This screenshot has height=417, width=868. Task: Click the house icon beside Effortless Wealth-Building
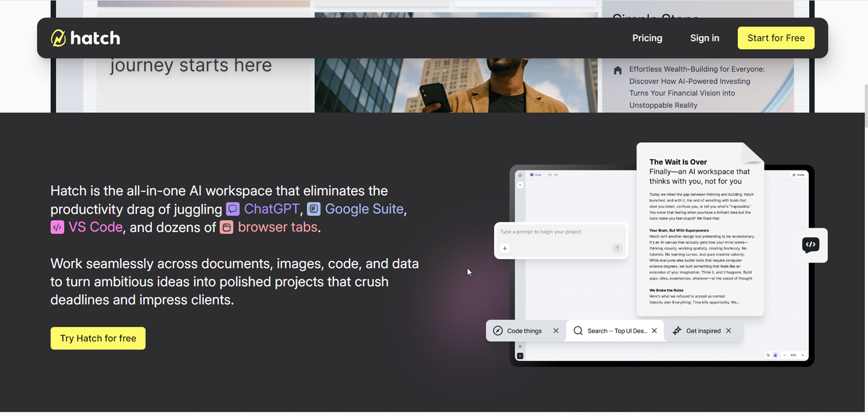coord(617,70)
